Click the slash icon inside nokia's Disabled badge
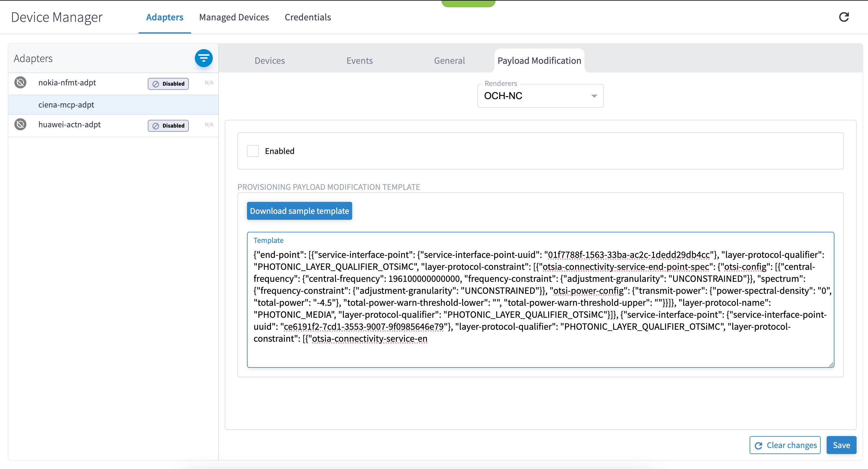Screen dimensions: 868x469 (x=156, y=84)
